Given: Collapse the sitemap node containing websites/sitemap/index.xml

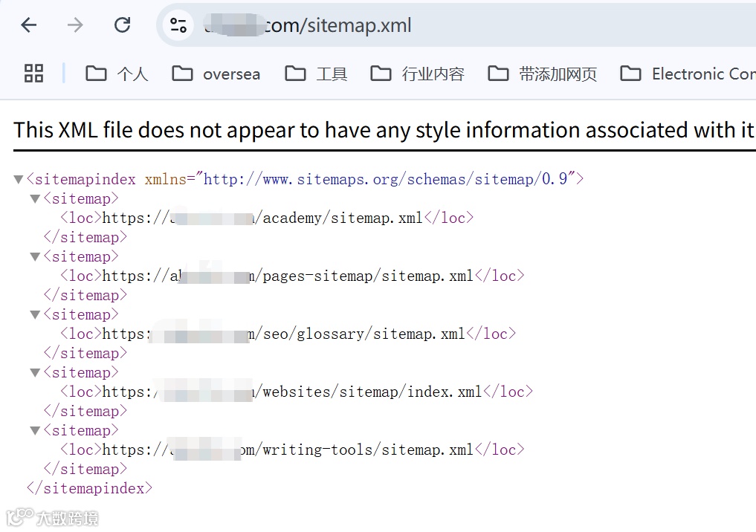Looking at the screenshot, I should click(x=35, y=372).
